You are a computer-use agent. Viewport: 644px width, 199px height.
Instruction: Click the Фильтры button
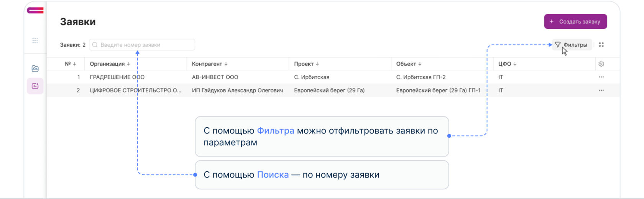(x=572, y=45)
